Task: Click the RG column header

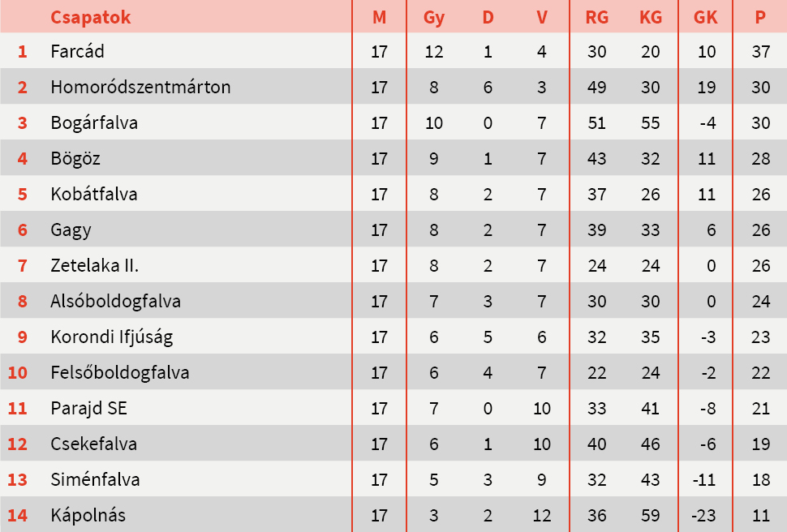Action: (x=596, y=17)
